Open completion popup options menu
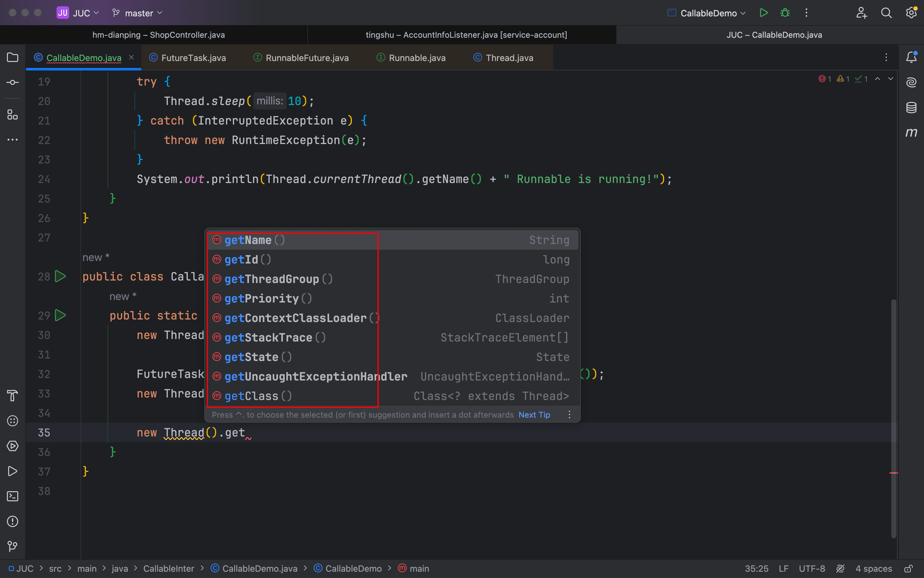Viewport: 924px width, 578px height. click(569, 415)
